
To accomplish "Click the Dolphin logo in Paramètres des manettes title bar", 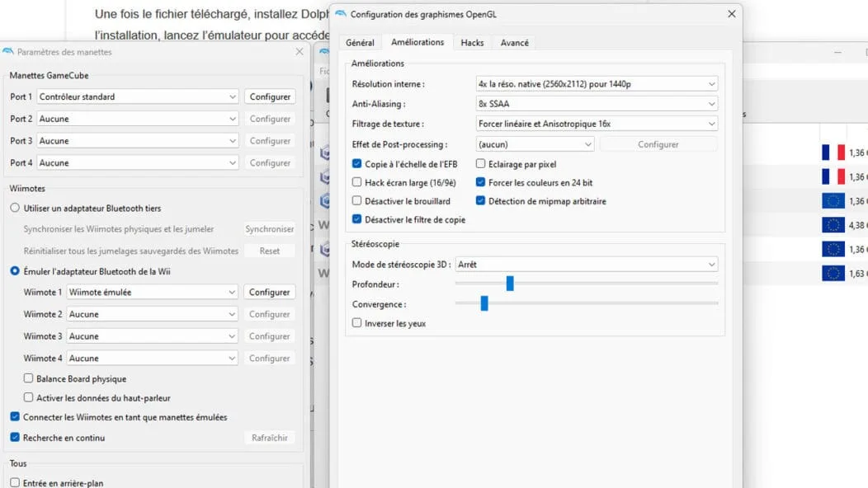I will 8,52.
